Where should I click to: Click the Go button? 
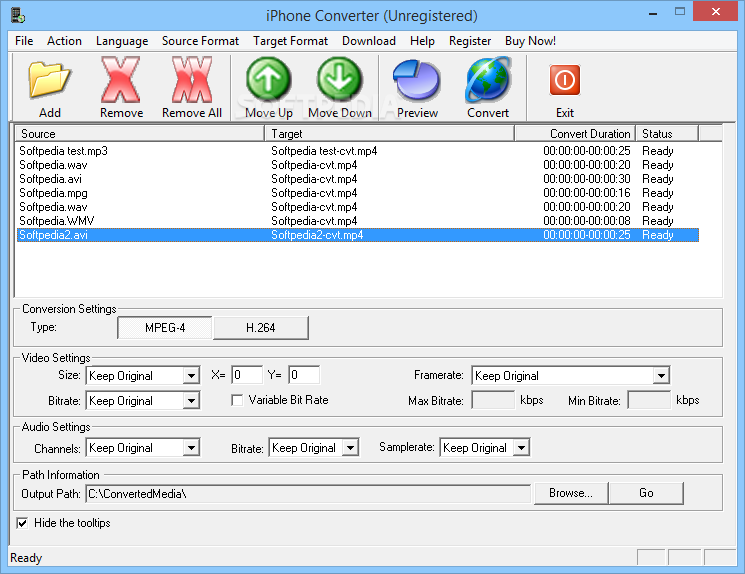646,493
